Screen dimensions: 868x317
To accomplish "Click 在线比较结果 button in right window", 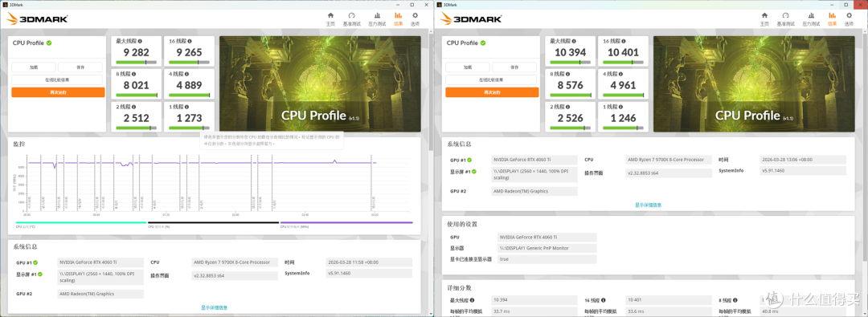I will (492, 79).
